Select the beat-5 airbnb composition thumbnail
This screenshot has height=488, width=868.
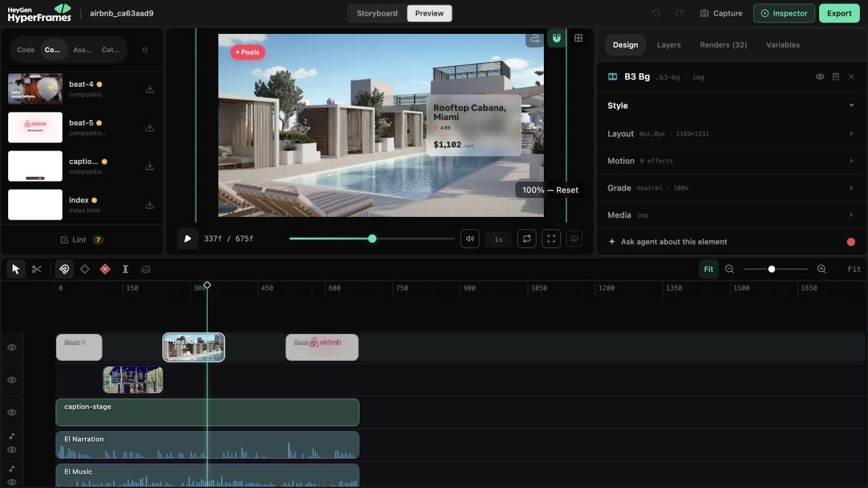click(35, 127)
